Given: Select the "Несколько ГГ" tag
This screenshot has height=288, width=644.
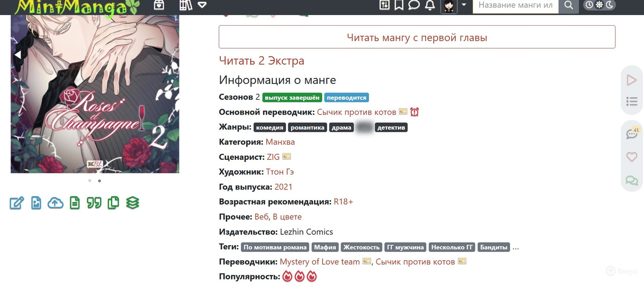Looking at the screenshot, I should [x=452, y=247].
